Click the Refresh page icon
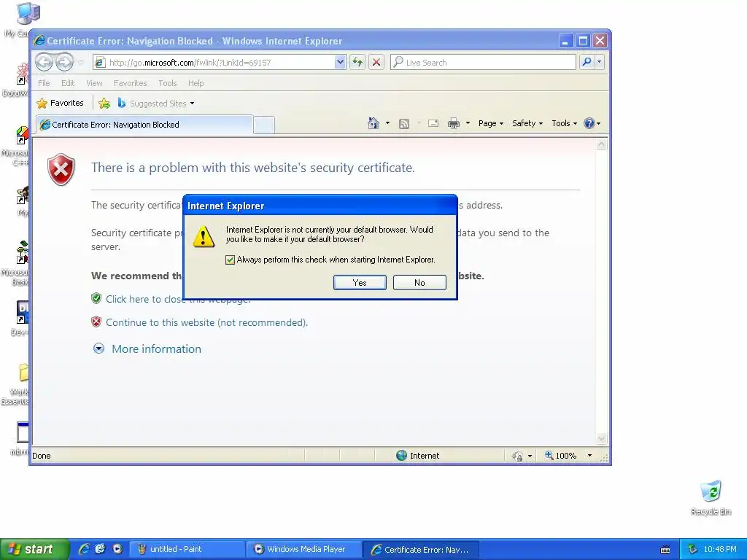 pyautogui.click(x=357, y=62)
